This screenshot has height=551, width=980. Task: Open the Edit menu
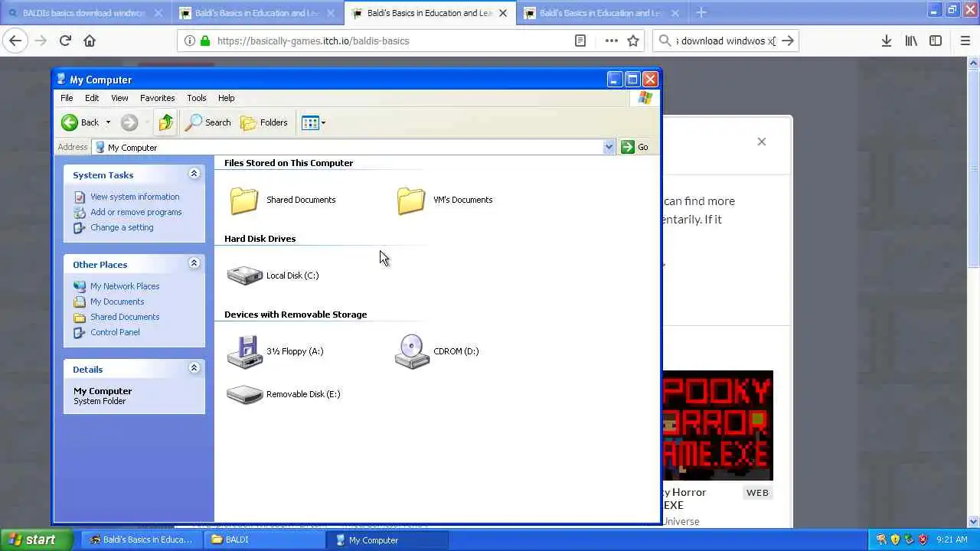(x=92, y=98)
